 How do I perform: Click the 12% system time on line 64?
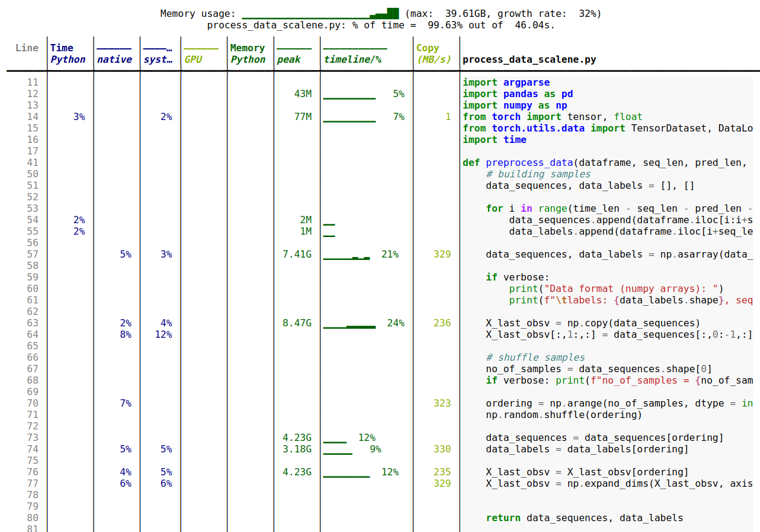(x=163, y=335)
